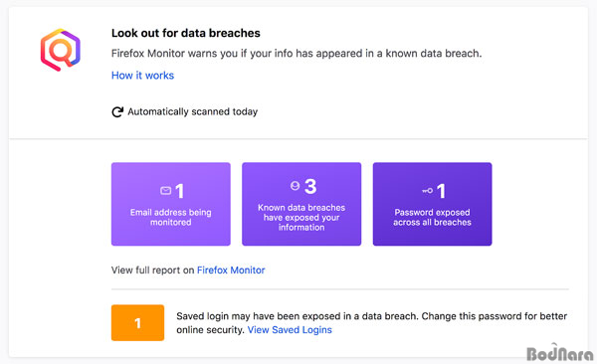Click the Firefox Monitor warning description text

(297, 54)
